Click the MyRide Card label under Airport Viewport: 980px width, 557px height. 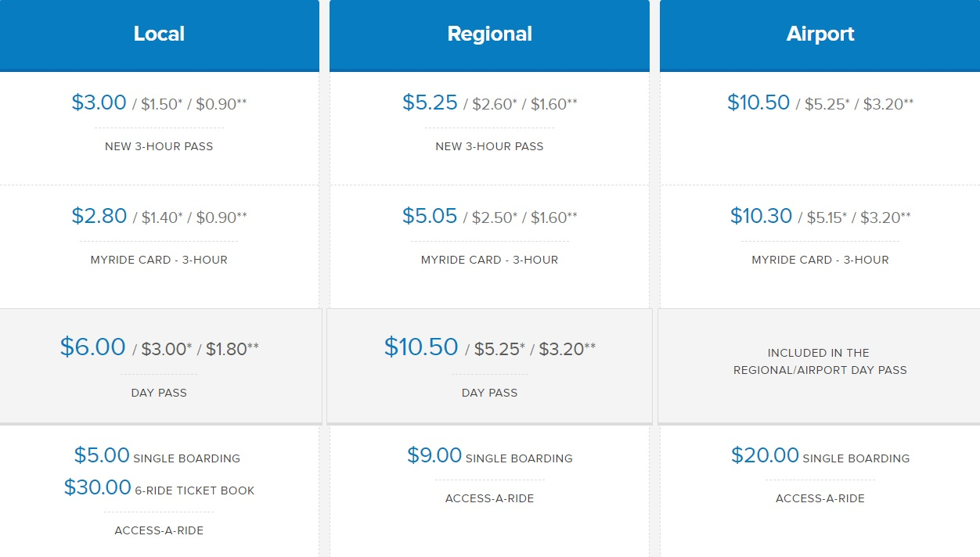click(820, 260)
